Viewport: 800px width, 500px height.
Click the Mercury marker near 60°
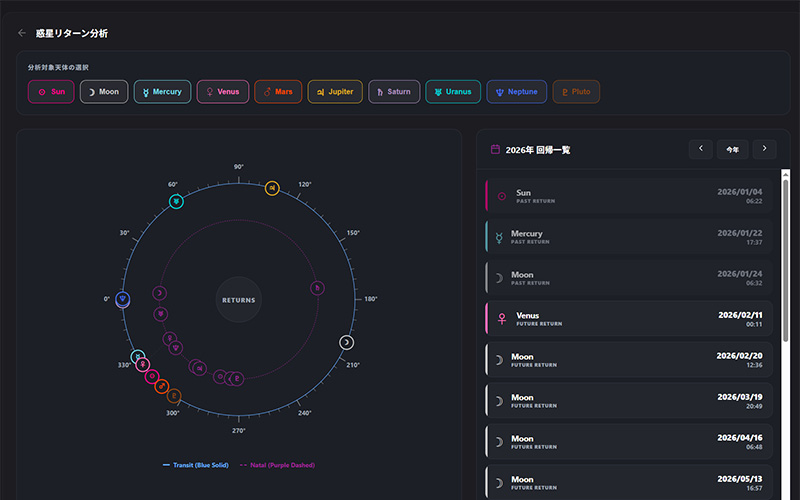click(176, 201)
